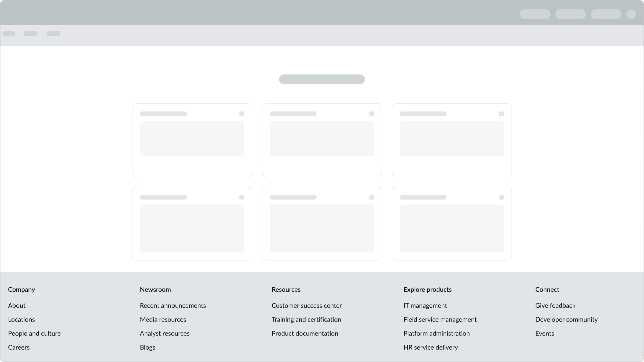This screenshot has height=362, width=644.
Task: Click the Media resources link
Action: pos(163,319)
